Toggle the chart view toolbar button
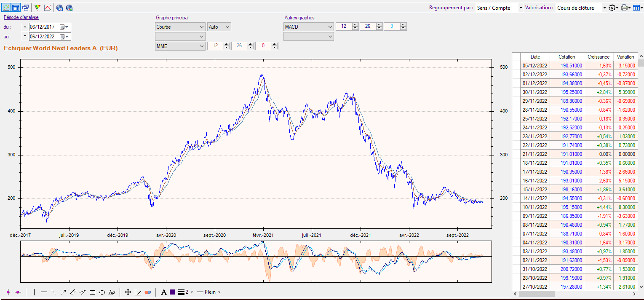 (x=6, y=8)
